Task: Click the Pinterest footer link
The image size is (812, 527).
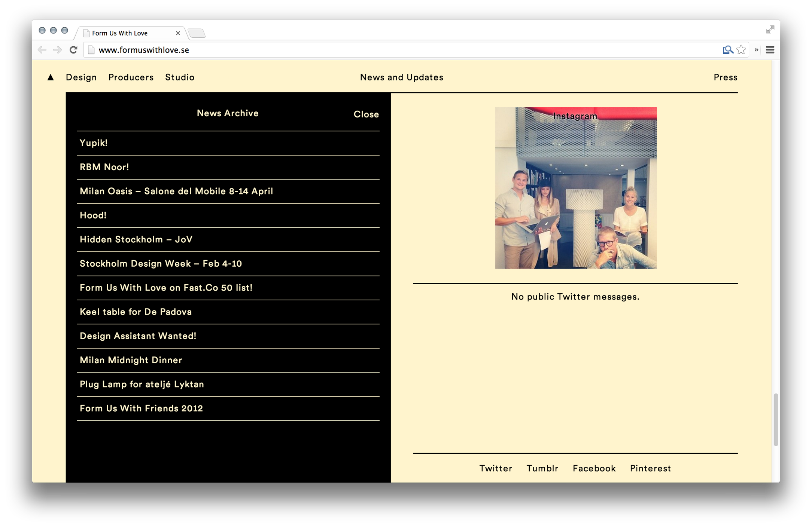Action: [650, 468]
